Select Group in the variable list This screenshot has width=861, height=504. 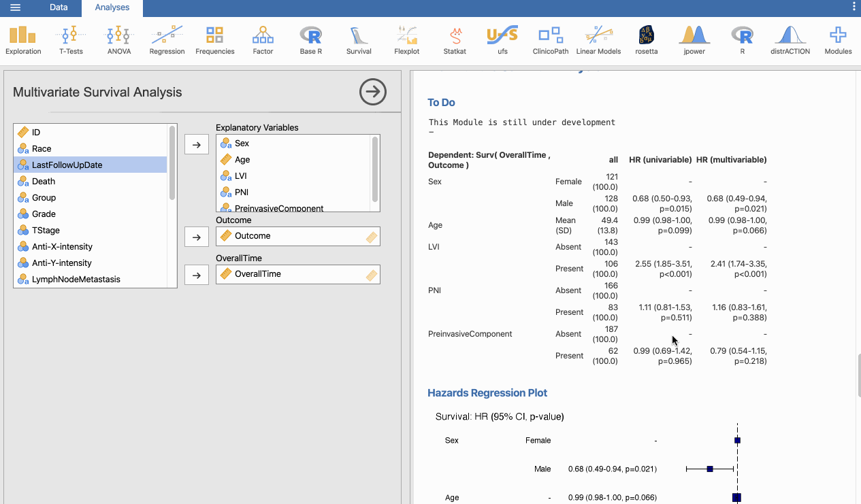91,197
